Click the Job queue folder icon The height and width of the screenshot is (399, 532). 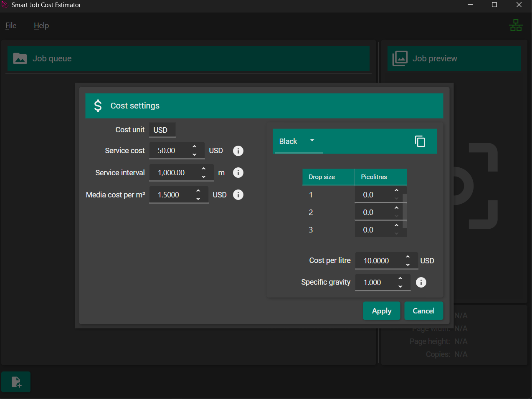(x=20, y=58)
